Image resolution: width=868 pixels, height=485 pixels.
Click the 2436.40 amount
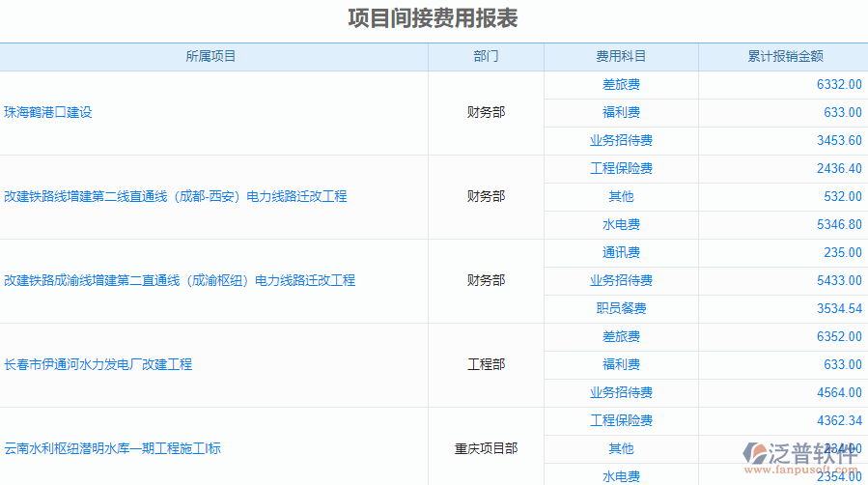[x=839, y=168]
